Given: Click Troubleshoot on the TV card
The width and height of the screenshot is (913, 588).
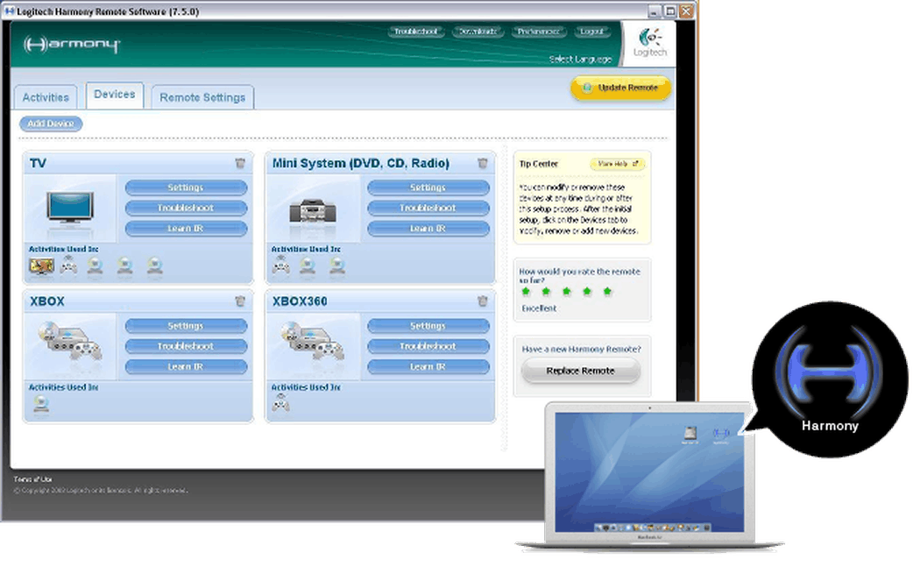Looking at the screenshot, I should click(x=186, y=208).
